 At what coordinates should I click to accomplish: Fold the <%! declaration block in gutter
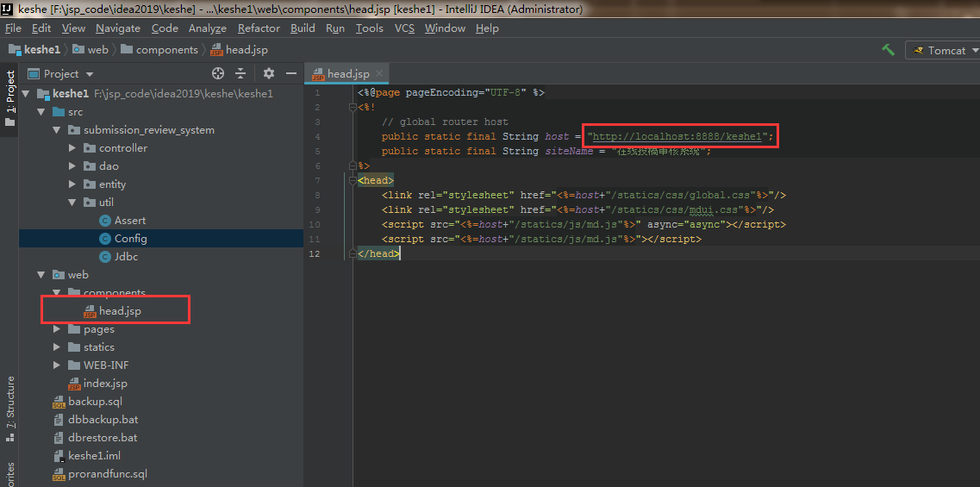(x=352, y=107)
